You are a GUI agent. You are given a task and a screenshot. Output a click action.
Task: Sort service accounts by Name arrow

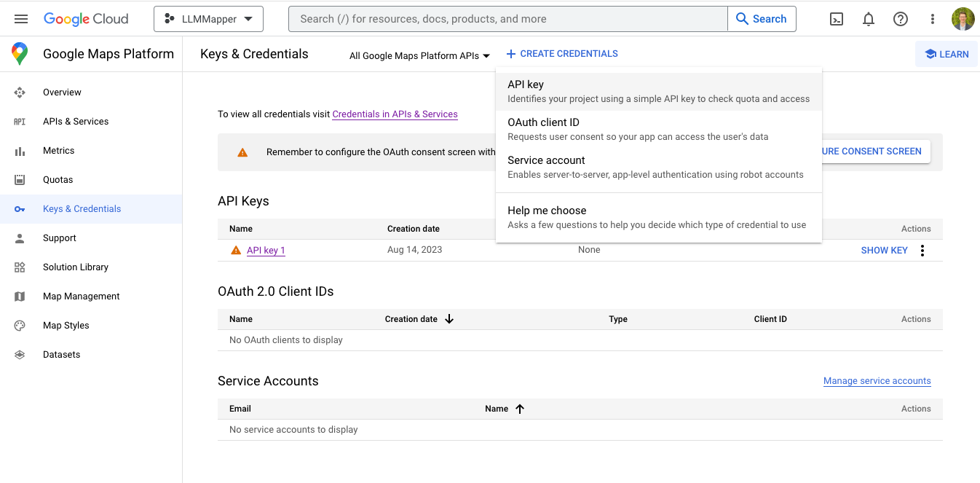click(x=520, y=409)
